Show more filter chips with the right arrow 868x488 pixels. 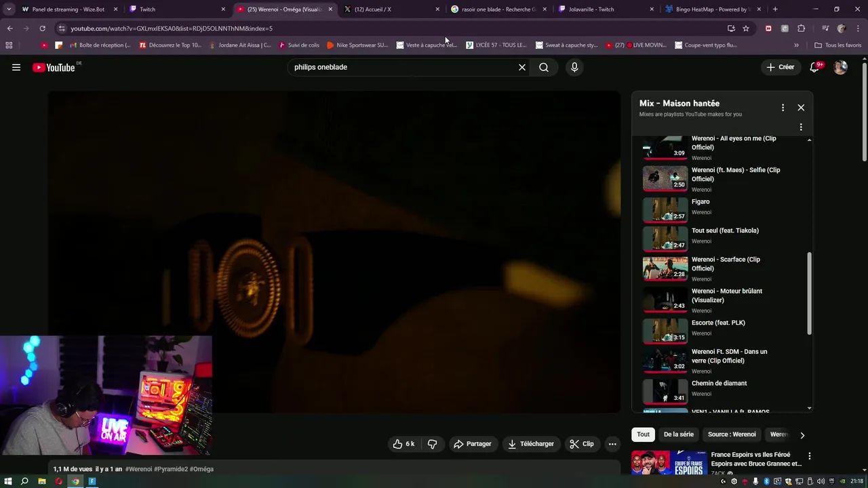pyautogui.click(x=802, y=435)
